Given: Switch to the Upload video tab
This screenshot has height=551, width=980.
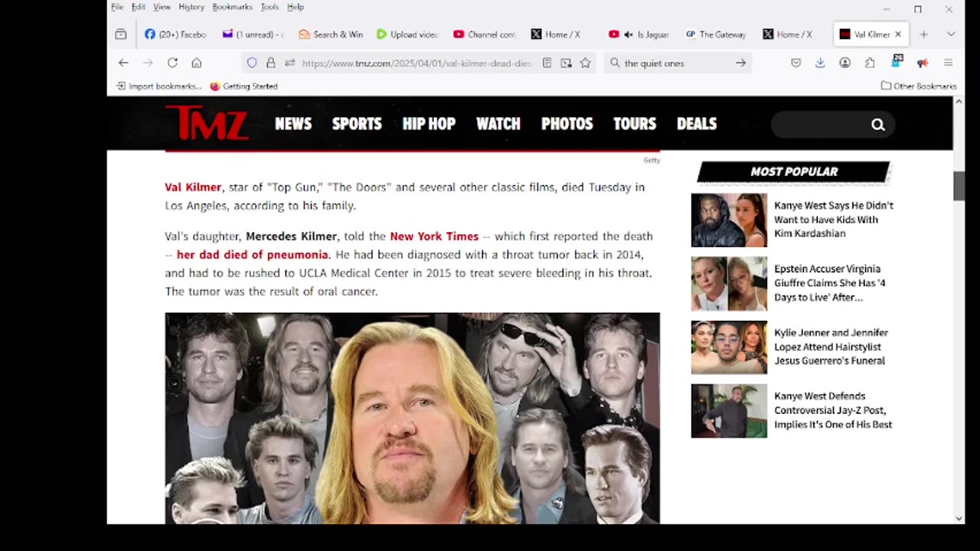Looking at the screenshot, I should [407, 34].
